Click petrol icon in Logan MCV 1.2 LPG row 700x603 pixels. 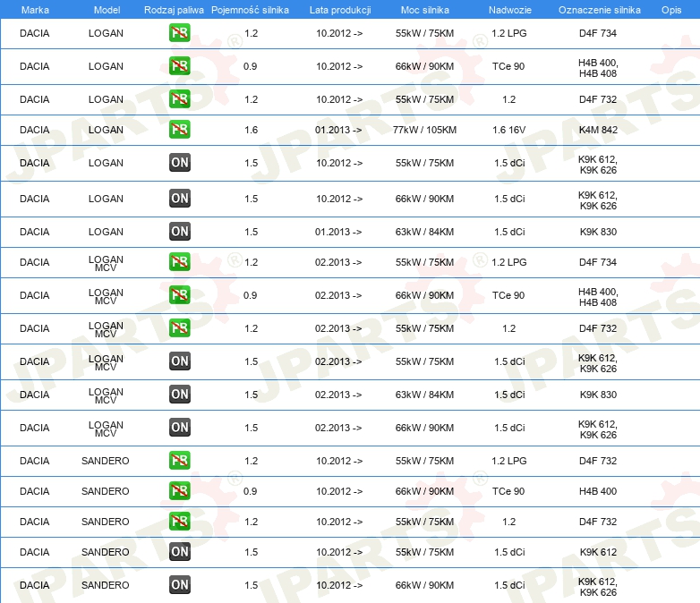[179, 261]
